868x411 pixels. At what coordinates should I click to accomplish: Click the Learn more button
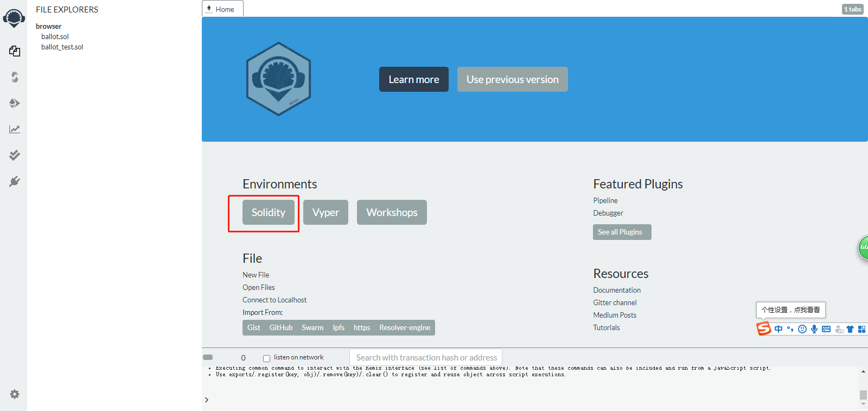click(x=414, y=79)
